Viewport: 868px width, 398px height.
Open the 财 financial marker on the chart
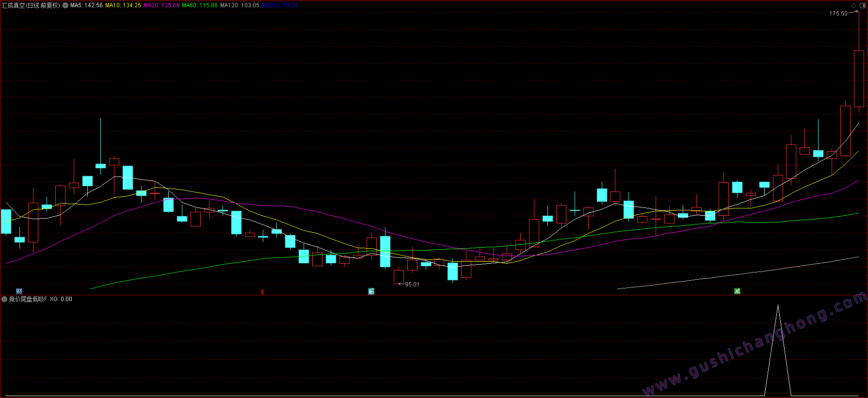tap(19, 291)
